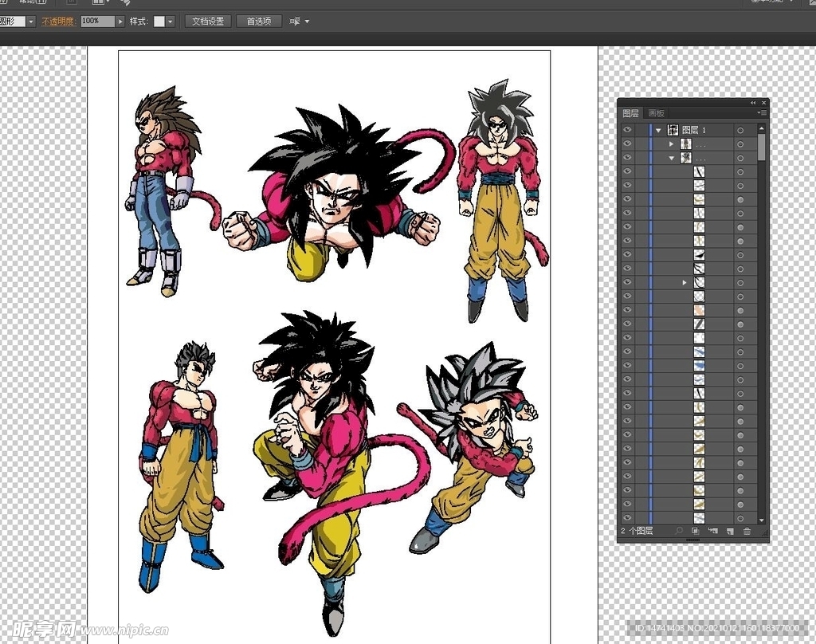Click the 不透明度 link label
Image resolution: width=816 pixels, height=644 pixels.
point(58,22)
